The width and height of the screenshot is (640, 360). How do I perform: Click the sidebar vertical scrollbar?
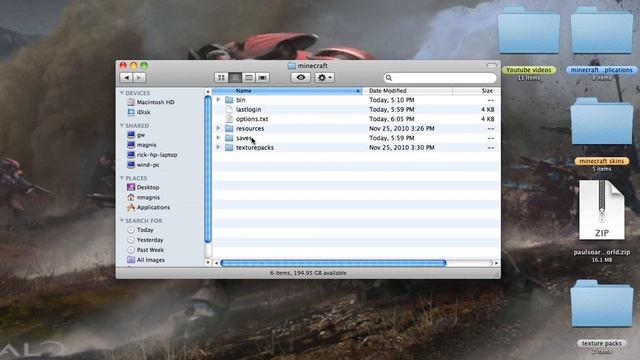click(208, 169)
